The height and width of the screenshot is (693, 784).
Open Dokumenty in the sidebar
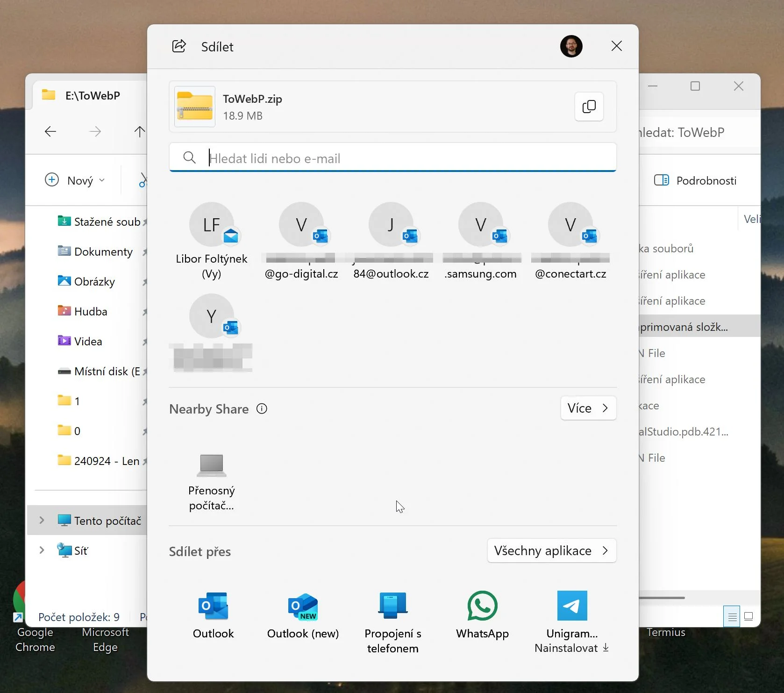tap(101, 251)
